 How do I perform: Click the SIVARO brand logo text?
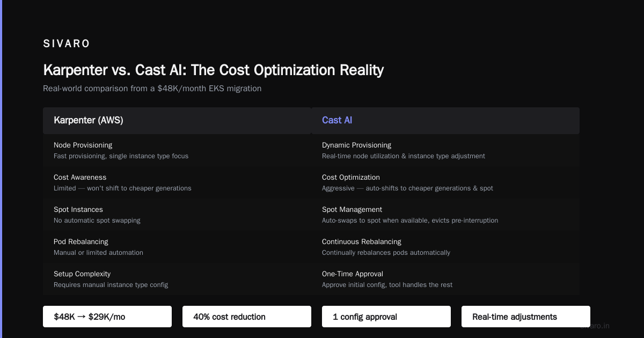click(67, 44)
